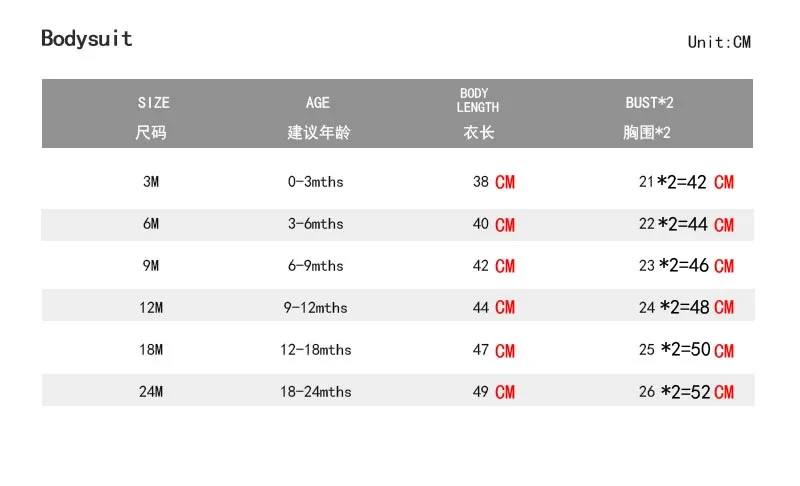
Task: Click the 3M size cell
Action: pyautogui.click(x=151, y=182)
